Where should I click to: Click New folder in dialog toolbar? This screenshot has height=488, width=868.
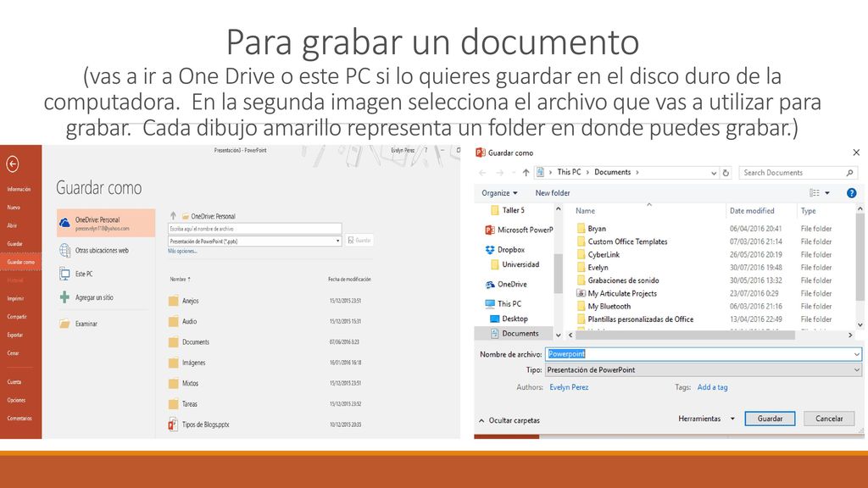[x=553, y=193]
